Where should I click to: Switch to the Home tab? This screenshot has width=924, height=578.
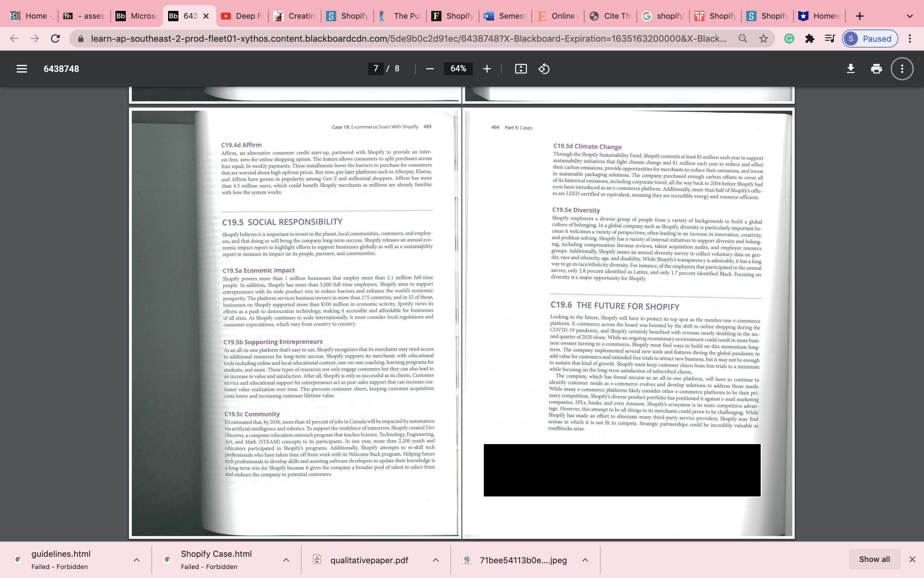(x=31, y=16)
